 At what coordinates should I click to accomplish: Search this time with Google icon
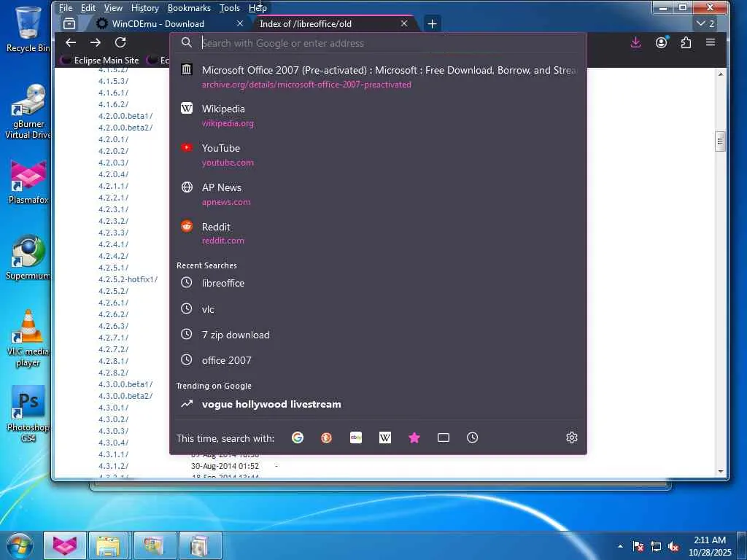tap(298, 437)
